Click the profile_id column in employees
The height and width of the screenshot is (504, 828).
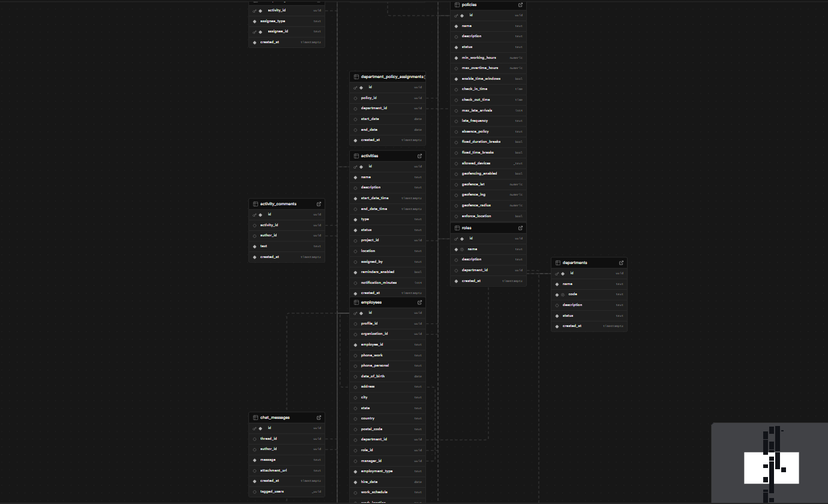click(x=388, y=323)
